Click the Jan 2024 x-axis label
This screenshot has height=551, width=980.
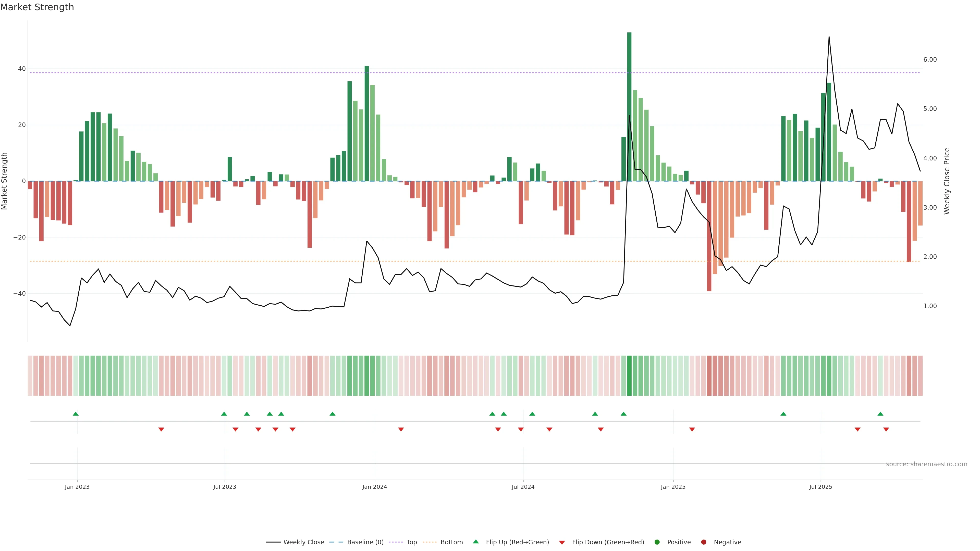tap(375, 487)
